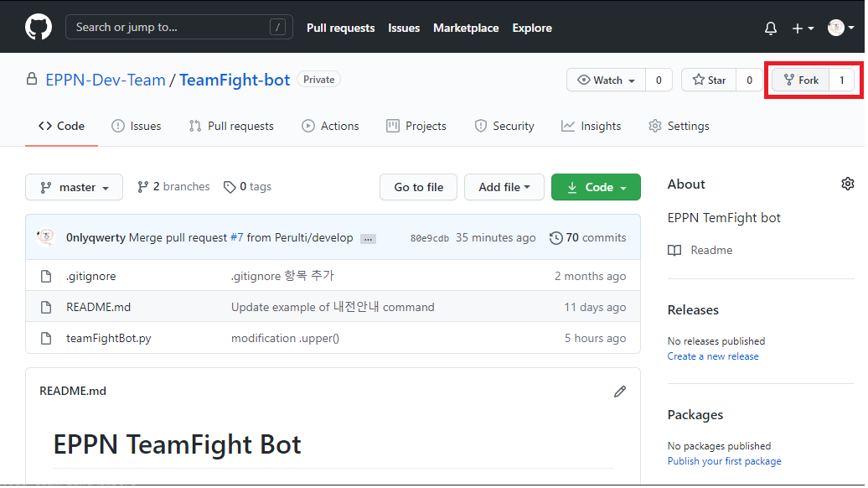
Task: Click '35 minutes ago' commit timestamp
Action: pyautogui.click(x=495, y=237)
